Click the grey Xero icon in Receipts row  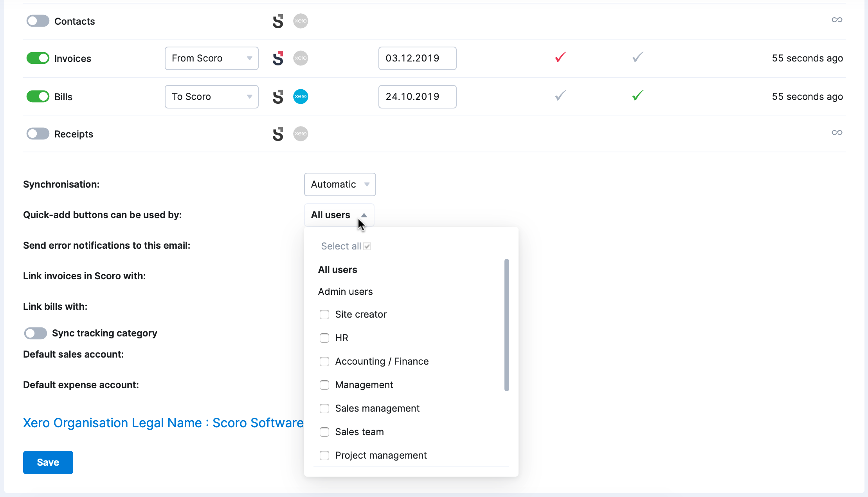pyautogui.click(x=301, y=134)
